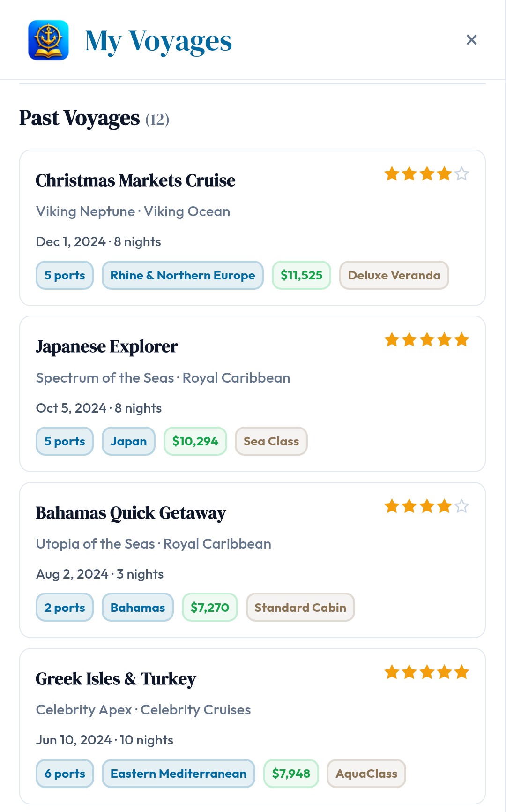Click Bahamas Quick Getaway star rating
This screenshot has width=506, height=812.
(x=426, y=506)
